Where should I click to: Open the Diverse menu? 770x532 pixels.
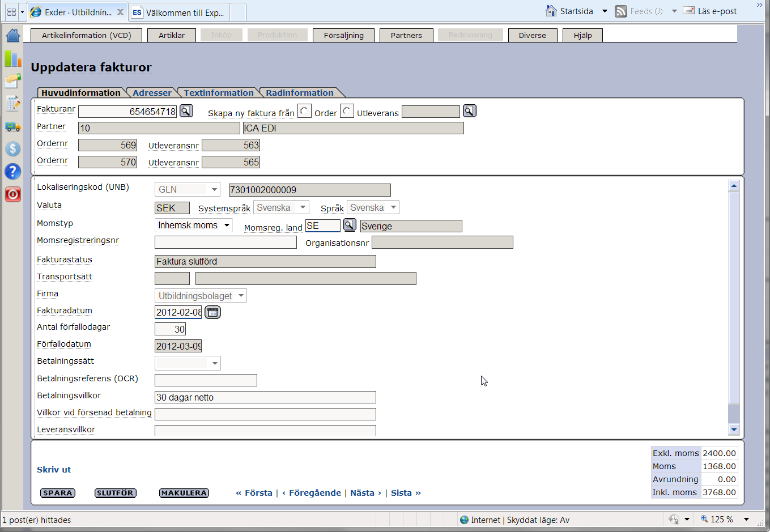533,35
